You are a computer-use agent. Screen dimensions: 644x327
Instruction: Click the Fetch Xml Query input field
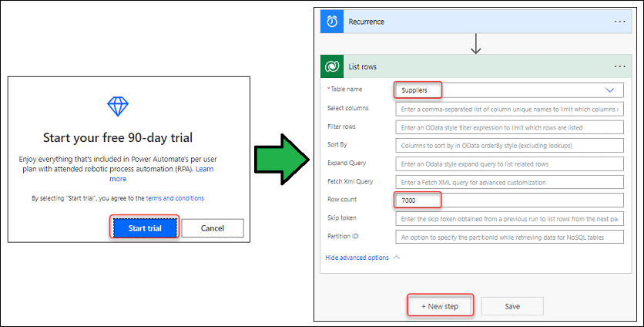(x=509, y=182)
